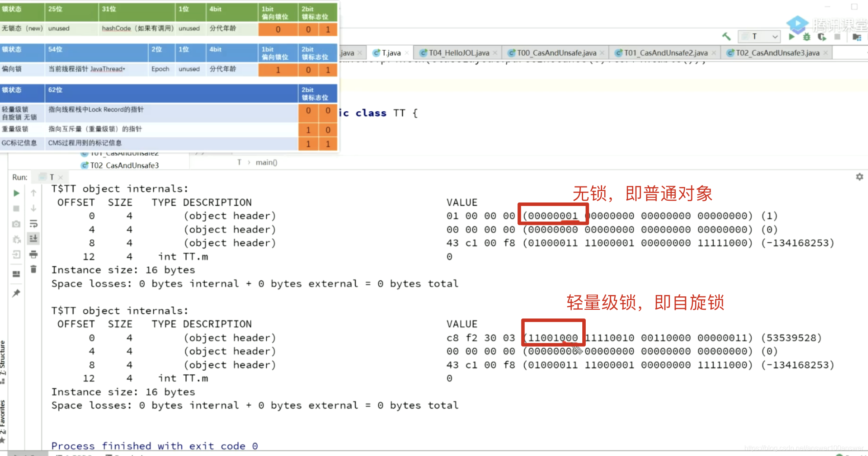Click the Epoch cell in biased-lock table

(160, 69)
